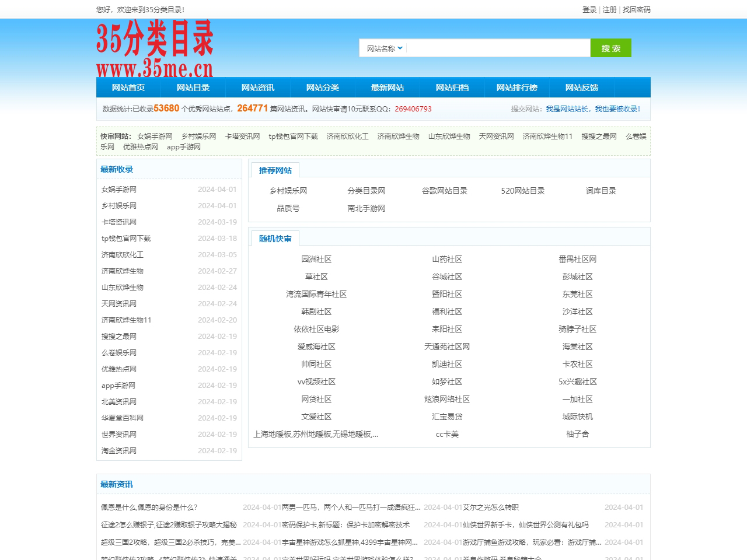Open 女娲手游网 in 最新收录 list

(x=119, y=190)
